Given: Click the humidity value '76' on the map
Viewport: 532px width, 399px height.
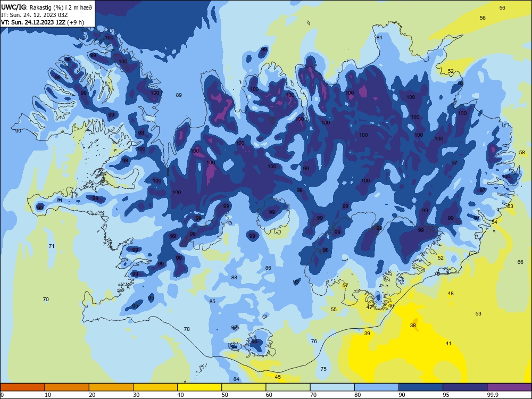Looking at the screenshot, I should [314, 342].
